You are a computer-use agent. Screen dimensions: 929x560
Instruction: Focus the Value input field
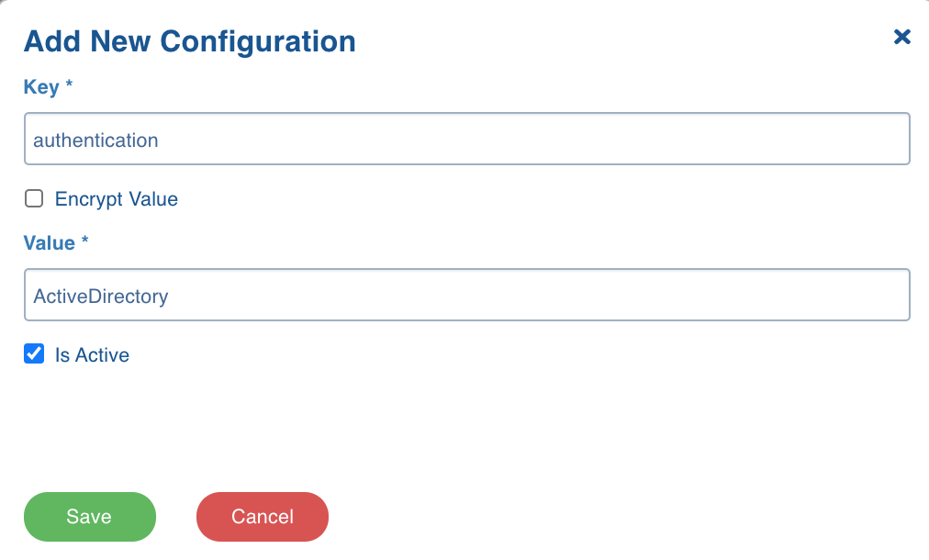[467, 295]
